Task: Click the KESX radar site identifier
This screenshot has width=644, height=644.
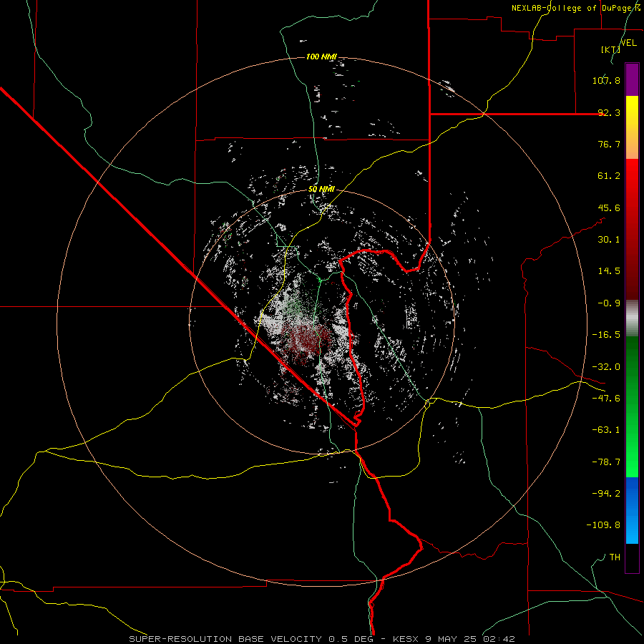Action: click(x=406, y=639)
